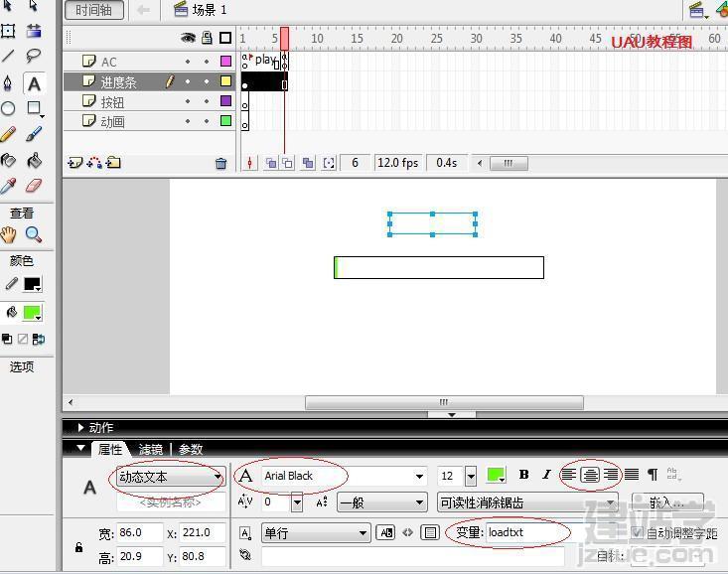Justify text alignment
The image size is (728, 574).
click(632, 475)
